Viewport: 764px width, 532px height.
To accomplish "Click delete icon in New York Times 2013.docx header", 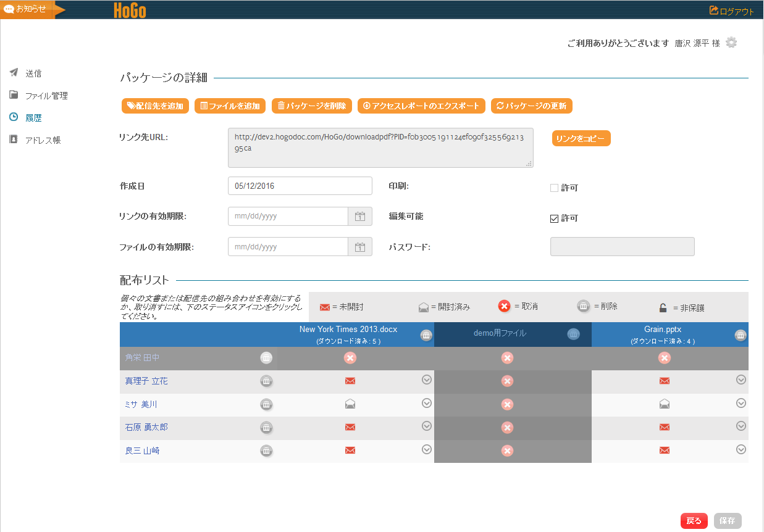I will (x=426, y=335).
